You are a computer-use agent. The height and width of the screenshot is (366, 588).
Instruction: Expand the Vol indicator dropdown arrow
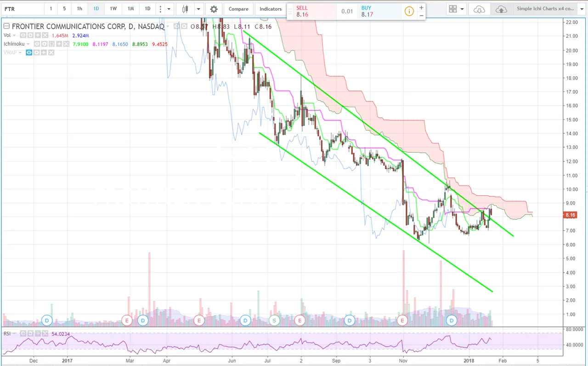point(14,35)
